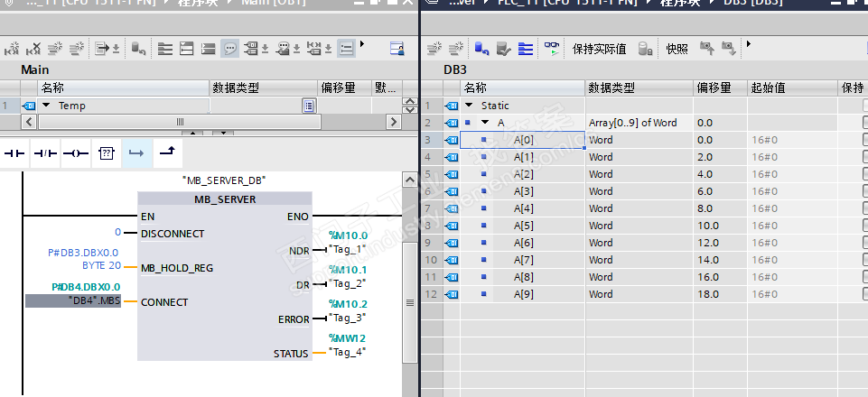
Task: Open dropdown arrow beside tag information icon
Action: [296, 50]
